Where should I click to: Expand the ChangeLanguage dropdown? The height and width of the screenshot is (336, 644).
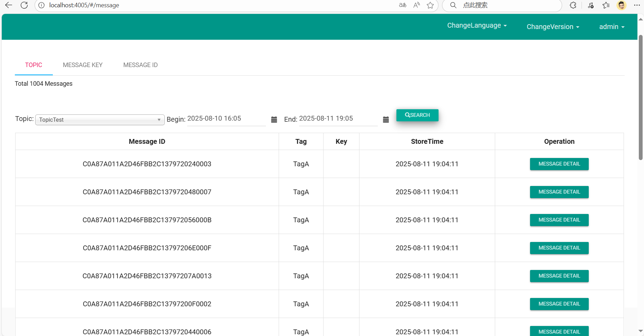click(x=477, y=26)
